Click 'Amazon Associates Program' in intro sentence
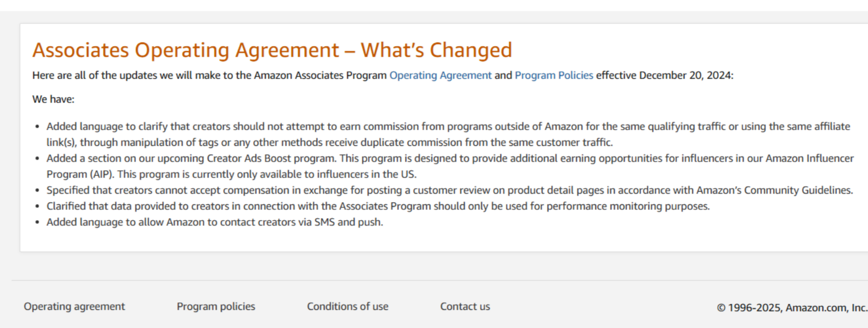868x328 pixels. click(x=320, y=75)
